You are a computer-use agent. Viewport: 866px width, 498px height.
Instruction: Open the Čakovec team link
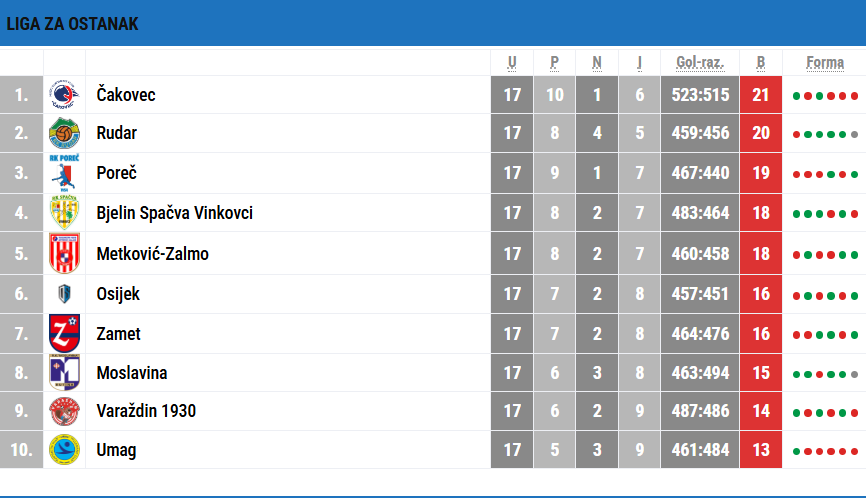pyautogui.click(x=126, y=95)
